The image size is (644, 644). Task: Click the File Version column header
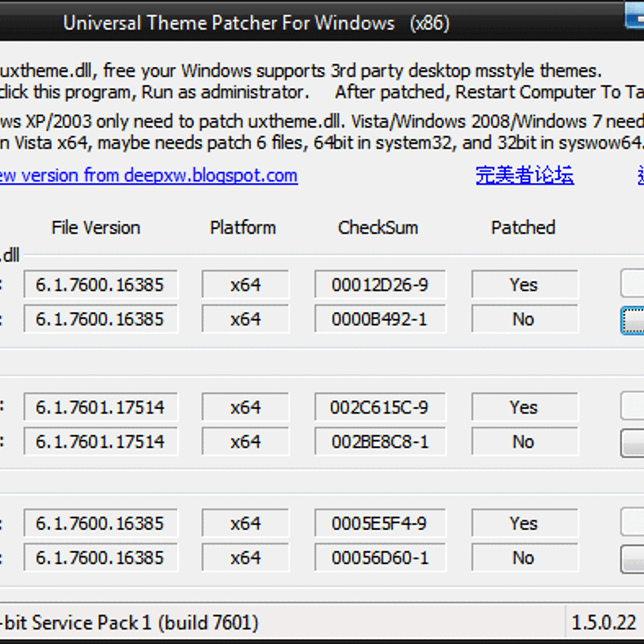tap(96, 228)
